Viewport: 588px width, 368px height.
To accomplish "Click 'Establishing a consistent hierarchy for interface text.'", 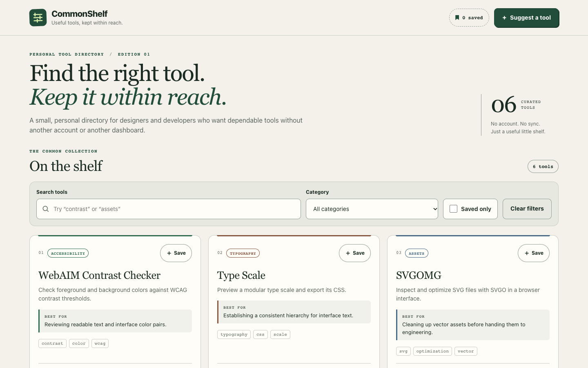I will (x=288, y=316).
